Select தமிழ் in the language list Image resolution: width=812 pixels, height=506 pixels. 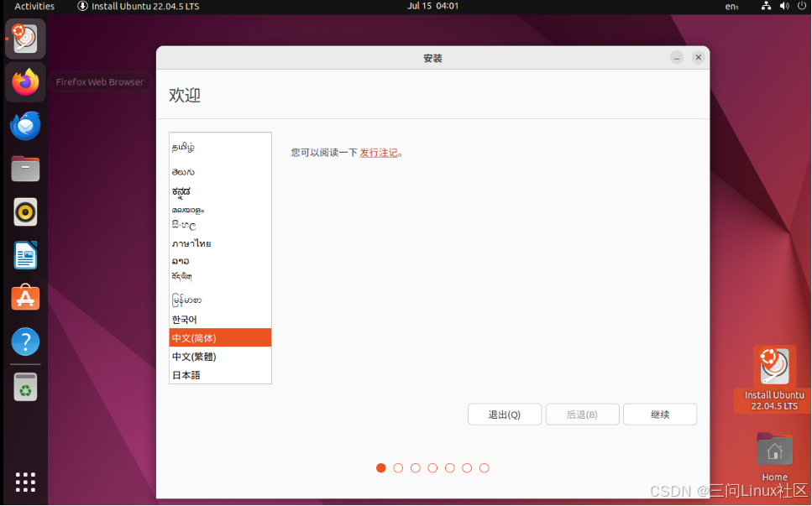(x=220, y=147)
